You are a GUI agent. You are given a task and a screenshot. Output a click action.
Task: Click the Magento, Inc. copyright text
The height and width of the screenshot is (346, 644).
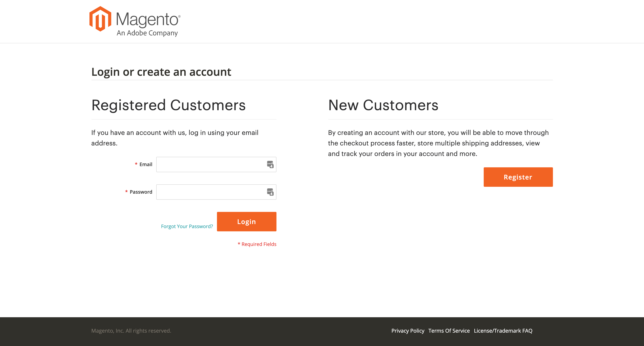click(131, 331)
